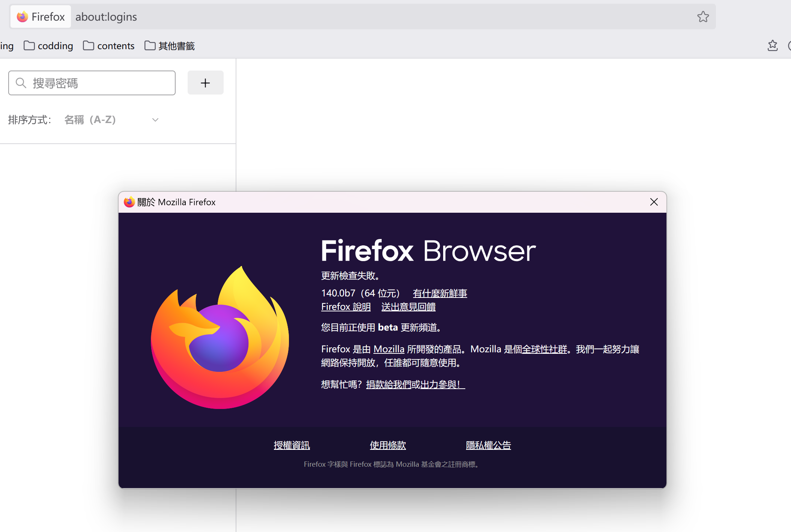Click the Firefox icon in the dialog title bar
The image size is (791, 532).
[129, 202]
